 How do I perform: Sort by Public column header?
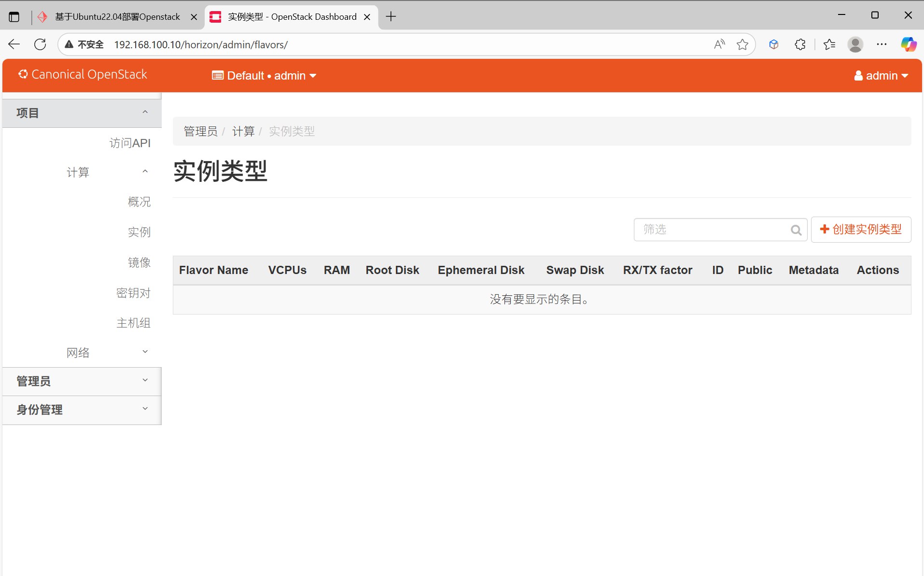coord(755,270)
